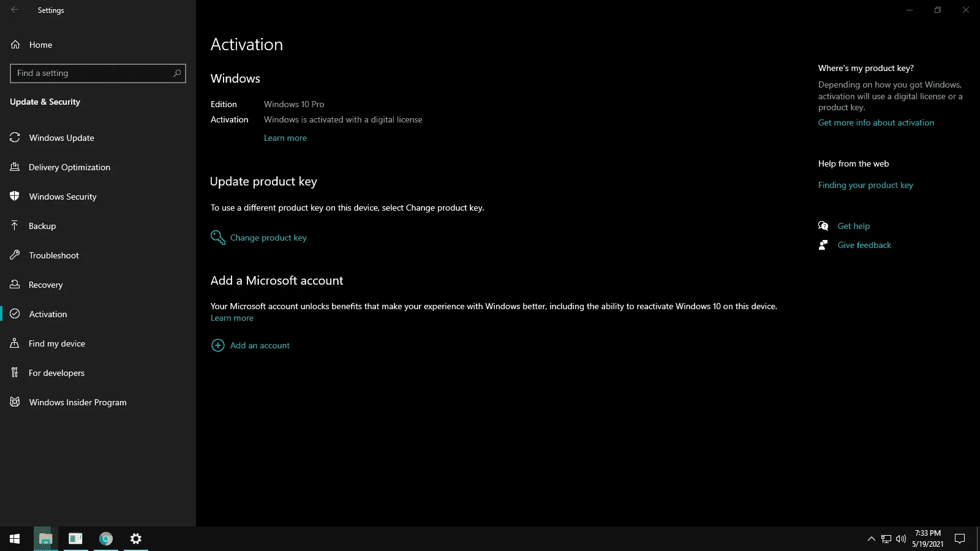Viewport: 980px width, 551px height.
Task: Click the Delivery Optimization icon
Action: [15, 167]
